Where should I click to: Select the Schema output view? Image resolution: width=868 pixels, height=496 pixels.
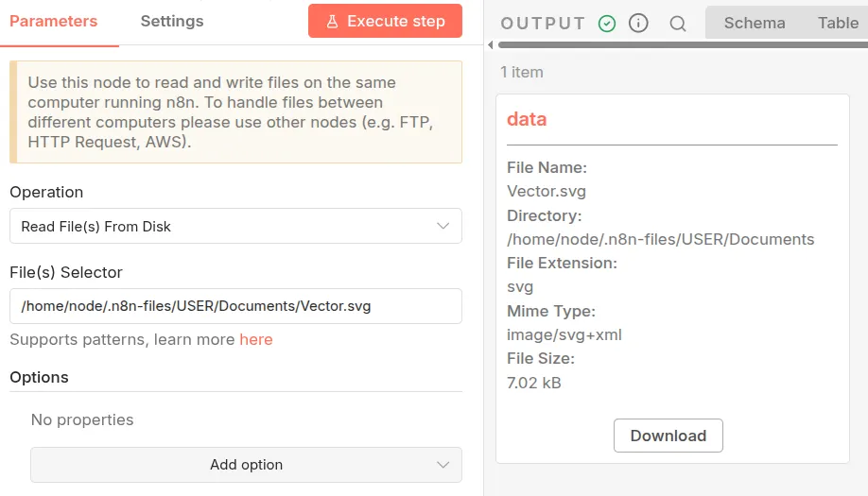[x=754, y=23]
